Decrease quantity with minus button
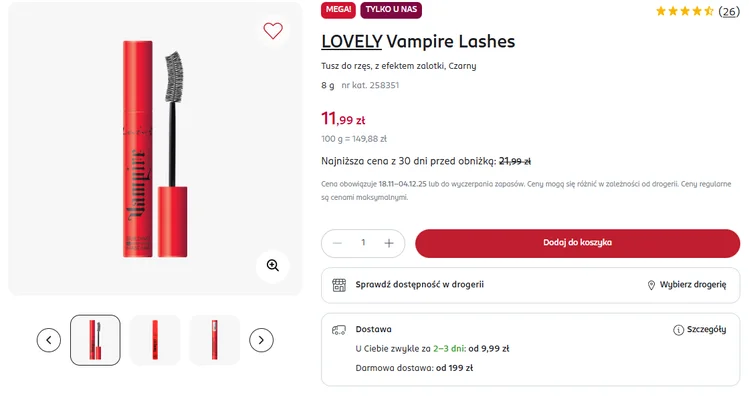 [337, 243]
